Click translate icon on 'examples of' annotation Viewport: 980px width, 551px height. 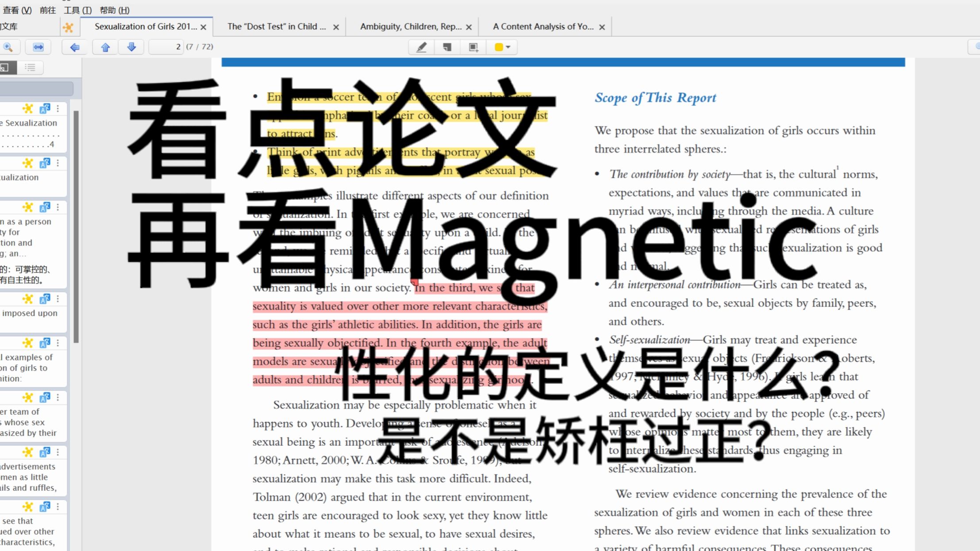click(45, 343)
